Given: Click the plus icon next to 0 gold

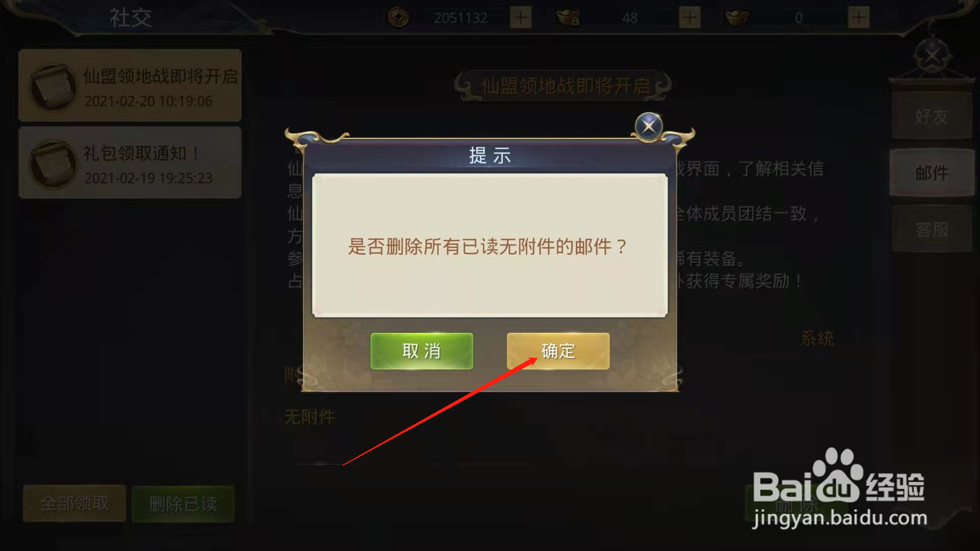Looking at the screenshot, I should coord(859,18).
